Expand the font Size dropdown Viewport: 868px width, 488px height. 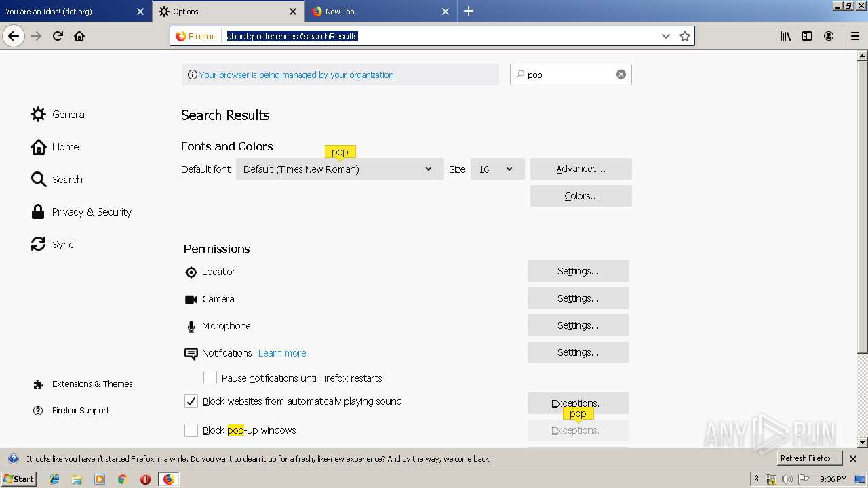point(498,169)
